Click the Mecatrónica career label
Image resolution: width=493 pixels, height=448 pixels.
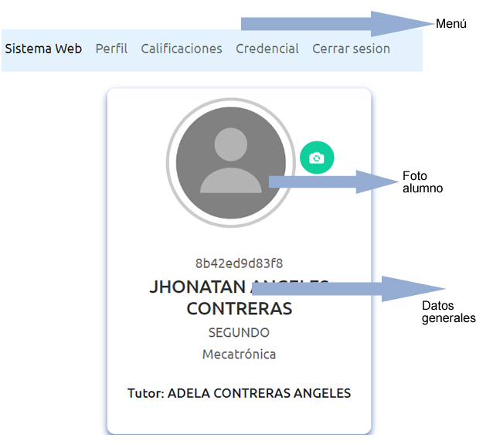point(239,355)
